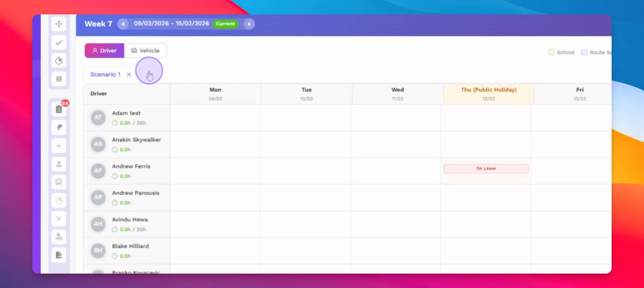Click the AS avatar for Anakin Skywalker
Screen dimensions: 644x288
coord(98,144)
